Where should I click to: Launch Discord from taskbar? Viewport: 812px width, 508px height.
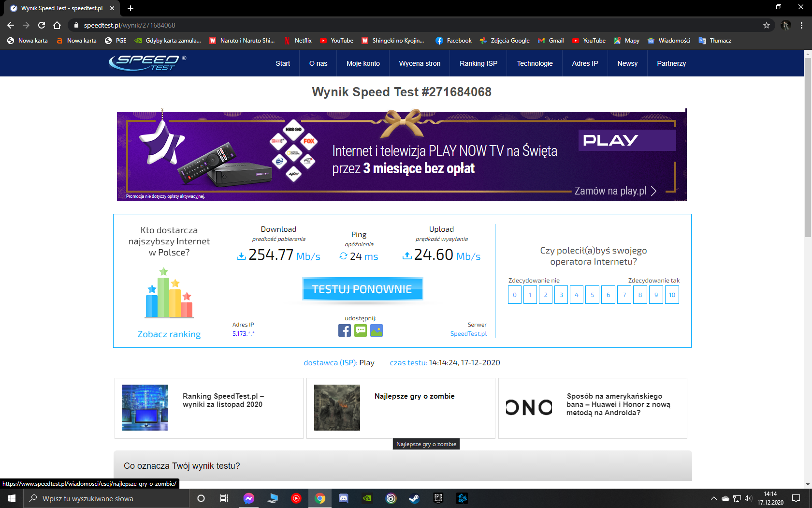coord(344,498)
